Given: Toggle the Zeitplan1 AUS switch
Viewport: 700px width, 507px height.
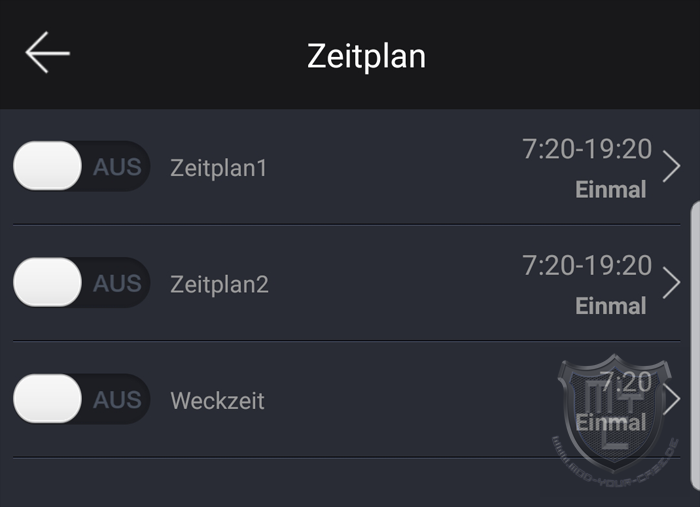Looking at the screenshot, I should [x=81, y=166].
